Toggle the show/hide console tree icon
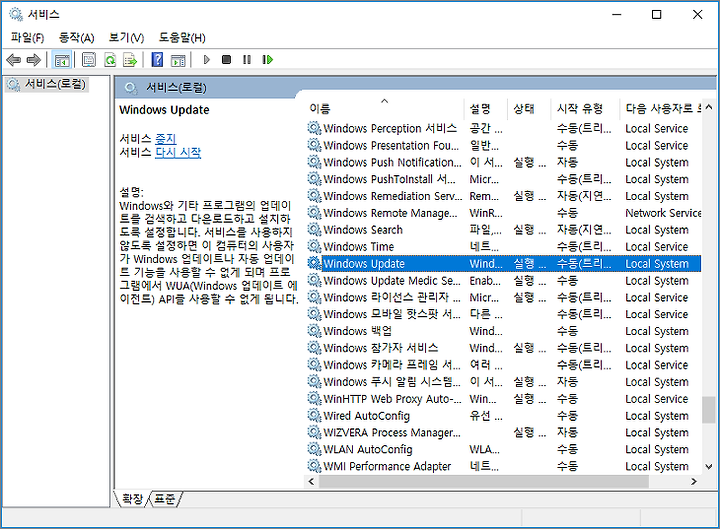 tap(62, 60)
